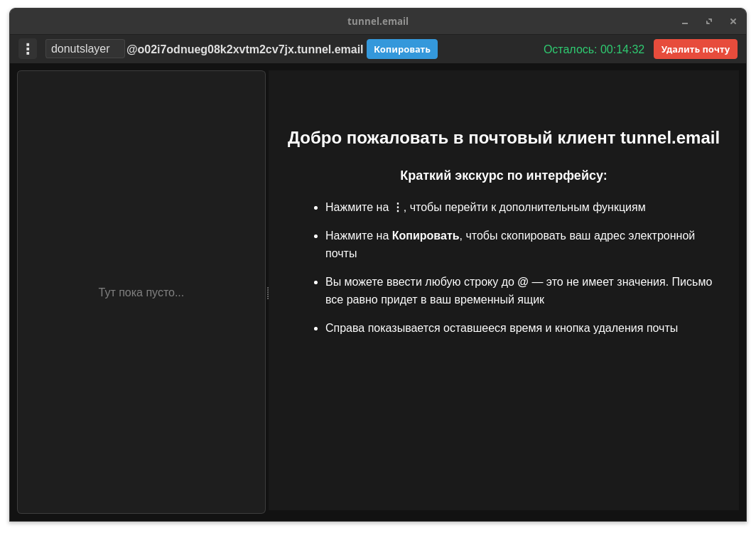Screen dimensions: 756x533
Task: Minimize the tunnel.email window
Action: click(x=684, y=21)
